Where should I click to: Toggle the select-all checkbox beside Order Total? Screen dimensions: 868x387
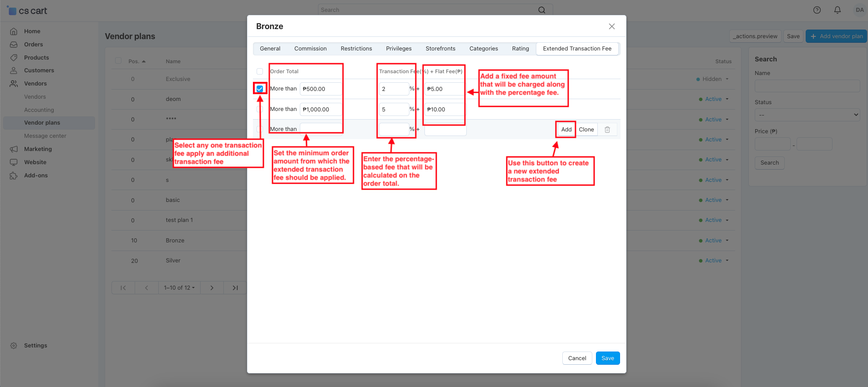pyautogui.click(x=260, y=71)
